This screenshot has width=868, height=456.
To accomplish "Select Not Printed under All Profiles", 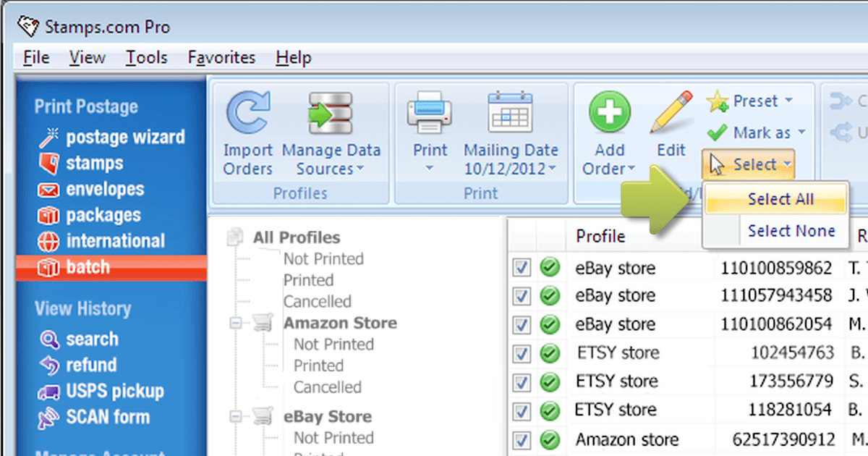I will click(323, 259).
